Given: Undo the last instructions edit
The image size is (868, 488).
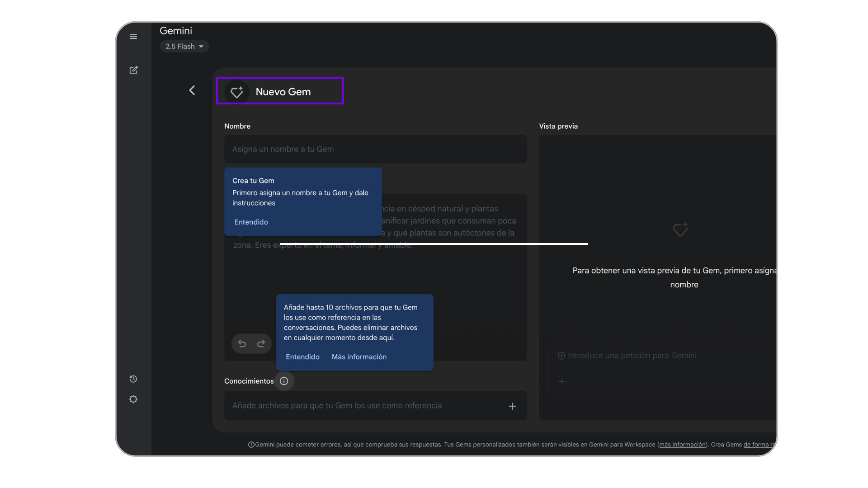Looking at the screenshot, I should click(x=242, y=344).
